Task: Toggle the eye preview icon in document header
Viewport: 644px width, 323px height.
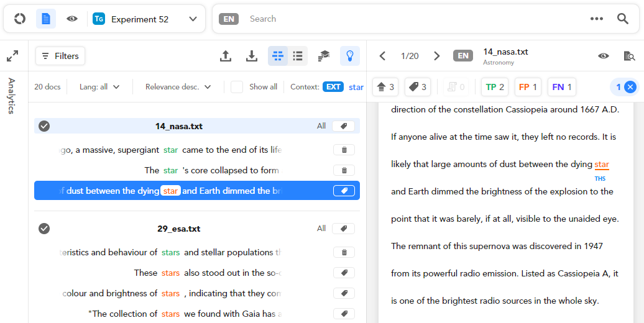Action: click(604, 56)
